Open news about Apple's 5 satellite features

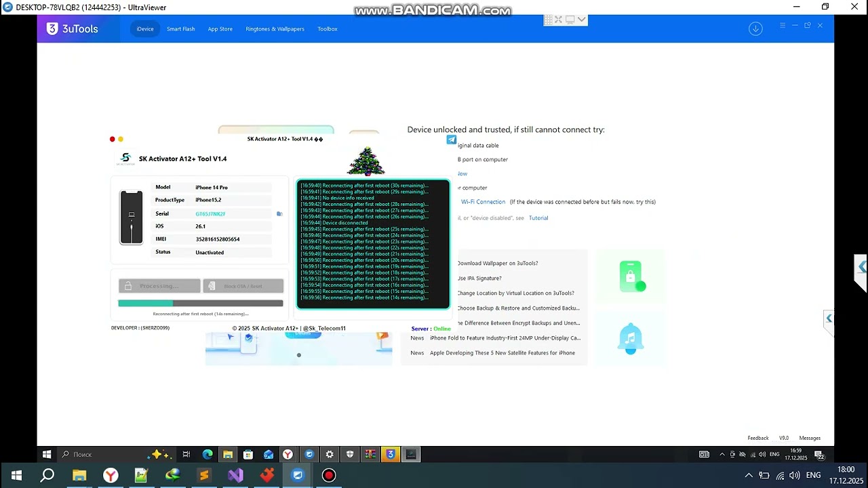click(502, 353)
